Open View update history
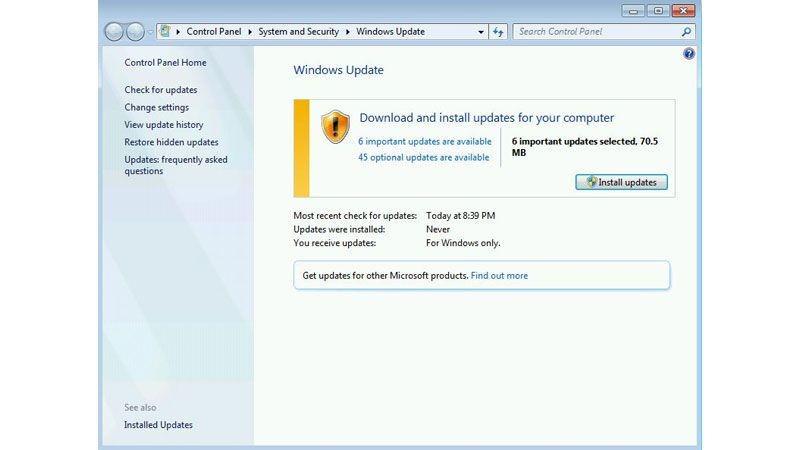This screenshot has width=800, height=450. pos(164,124)
